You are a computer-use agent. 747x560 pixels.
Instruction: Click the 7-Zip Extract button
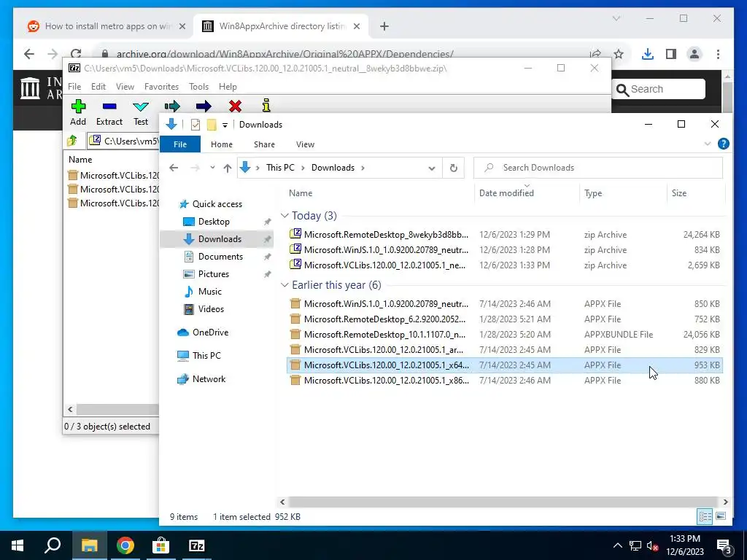click(x=109, y=112)
